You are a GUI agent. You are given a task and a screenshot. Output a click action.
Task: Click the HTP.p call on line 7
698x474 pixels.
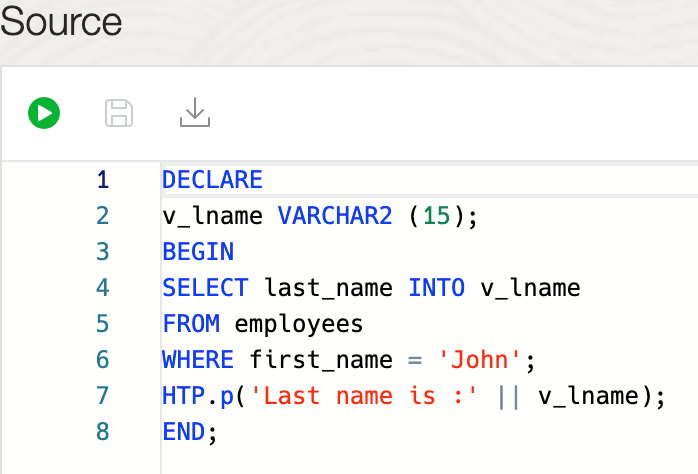[197, 396]
